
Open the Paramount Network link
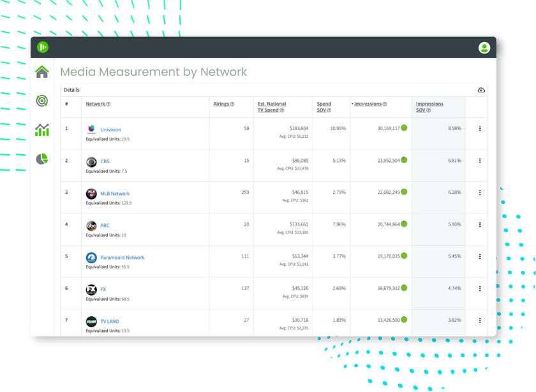pyautogui.click(x=123, y=258)
